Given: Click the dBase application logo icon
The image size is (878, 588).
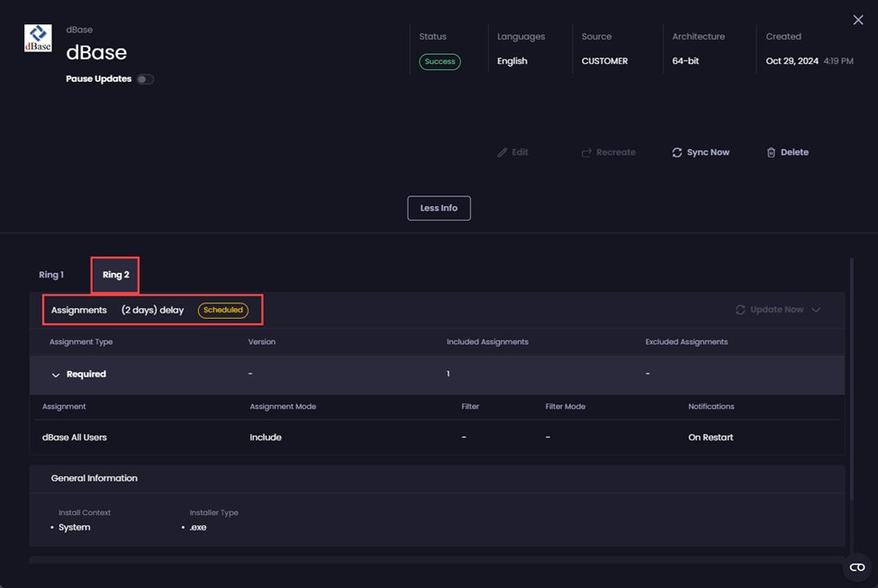Looking at the screenshot, I should pos(38,38).
